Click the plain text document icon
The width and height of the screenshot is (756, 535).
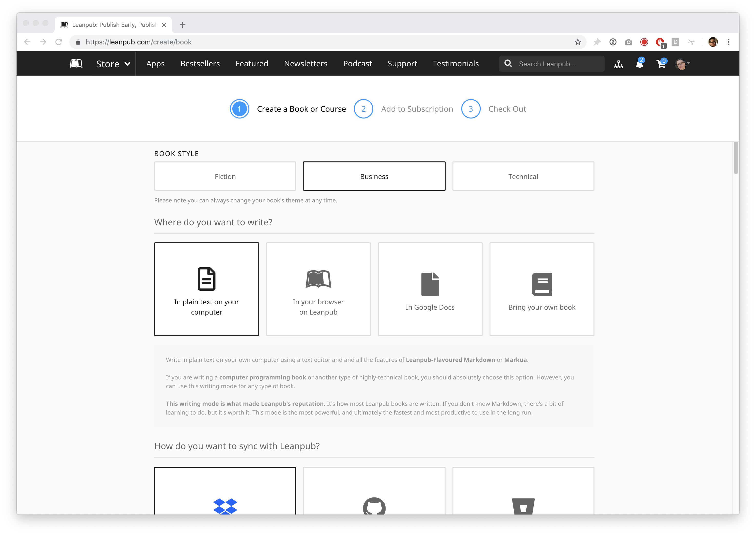pos(206,279)
